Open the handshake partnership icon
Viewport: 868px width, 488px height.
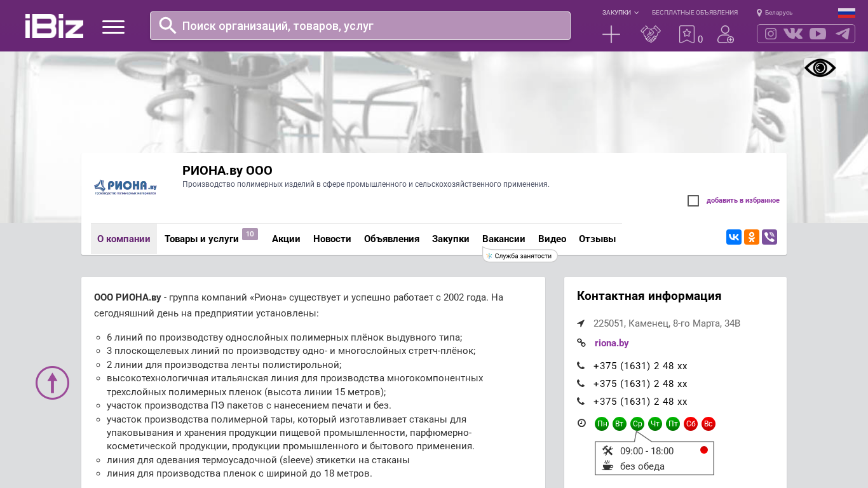coord(650,34)
